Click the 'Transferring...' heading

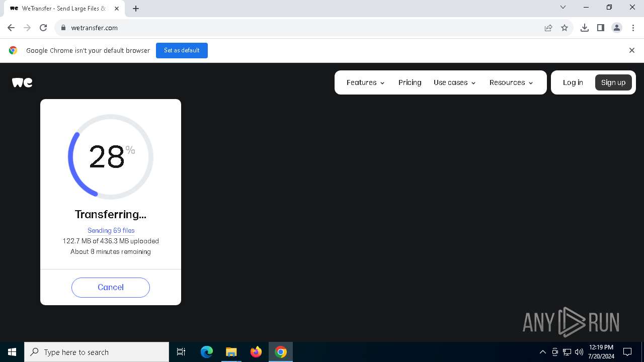[x=111, y=214]
